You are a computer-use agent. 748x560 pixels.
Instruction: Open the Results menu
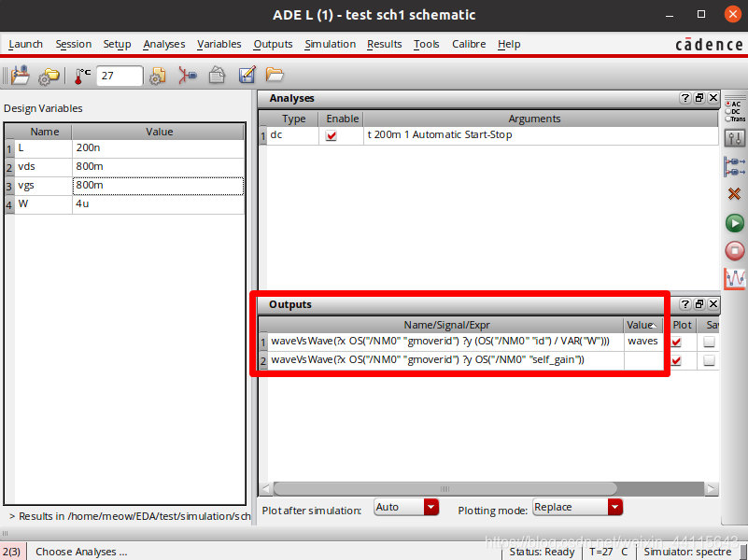pyautogui.click(x=385, y=44)
